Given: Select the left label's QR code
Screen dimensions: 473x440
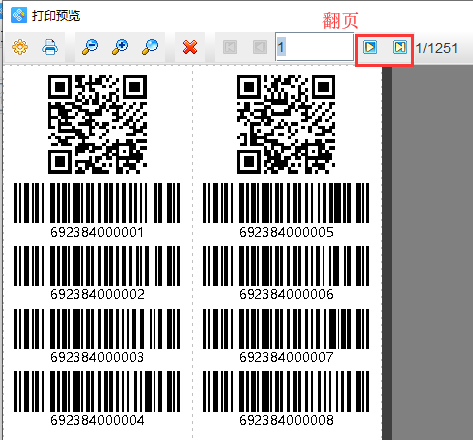Looking at the screenshot, I should (x=97, y=124).
